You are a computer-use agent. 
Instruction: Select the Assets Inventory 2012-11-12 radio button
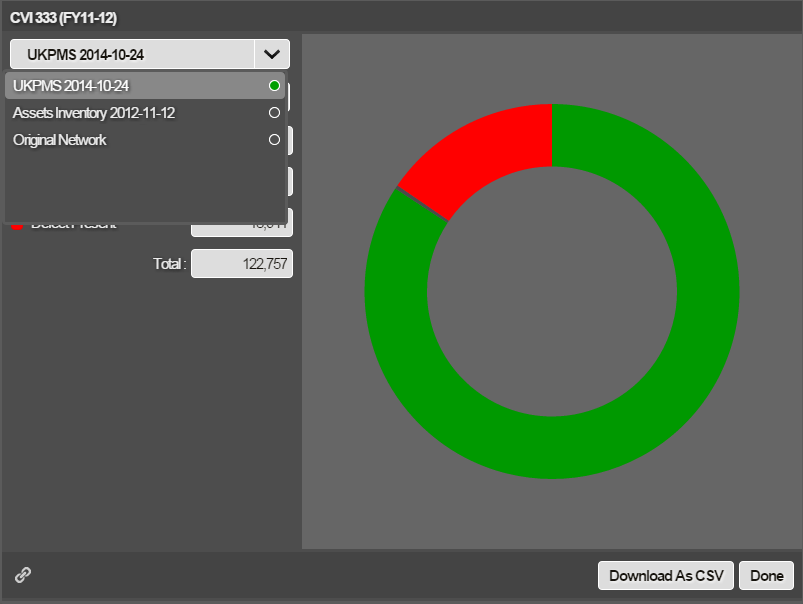274,113
